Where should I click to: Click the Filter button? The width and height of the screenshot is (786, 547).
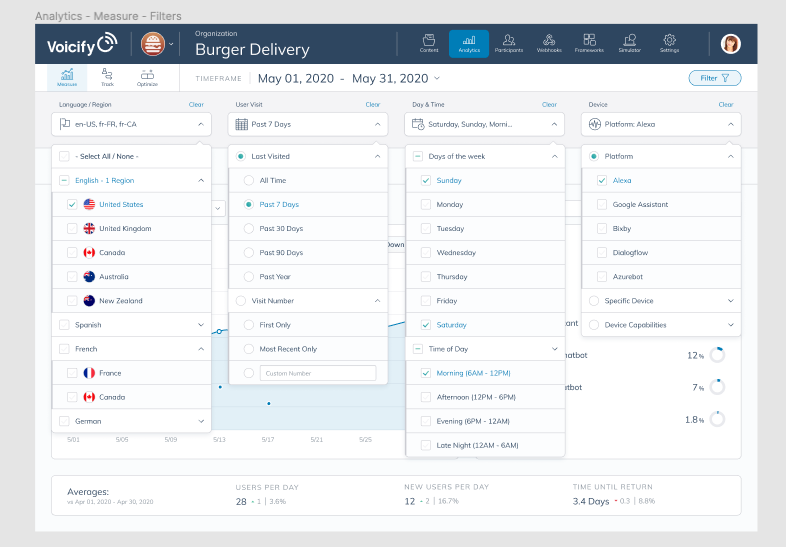click(x=714, y=78)
